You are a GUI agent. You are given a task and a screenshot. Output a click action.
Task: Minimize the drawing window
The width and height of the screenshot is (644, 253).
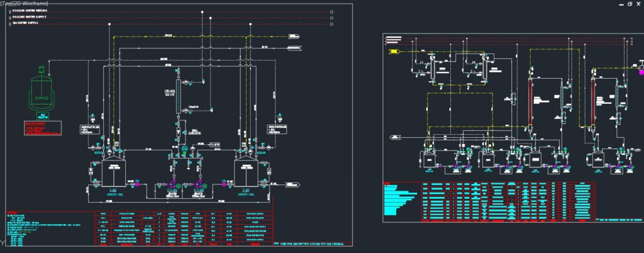622,4
